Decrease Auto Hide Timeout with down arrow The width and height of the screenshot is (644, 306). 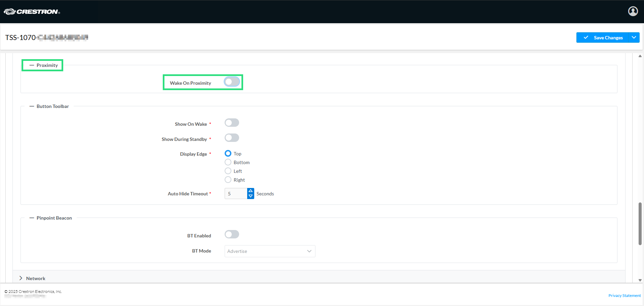[x=251, y=196]
